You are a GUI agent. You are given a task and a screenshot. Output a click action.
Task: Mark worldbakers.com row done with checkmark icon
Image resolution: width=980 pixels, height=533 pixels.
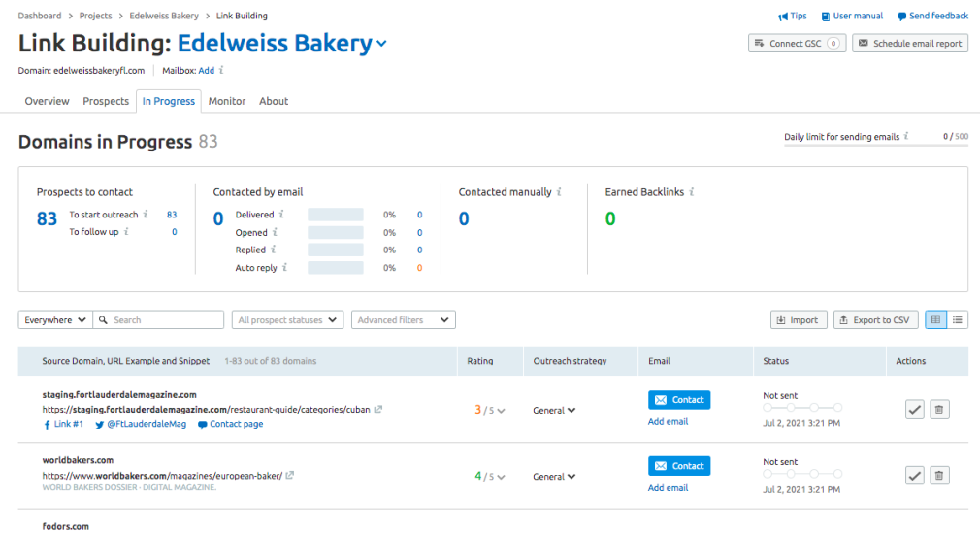[914, 476]
